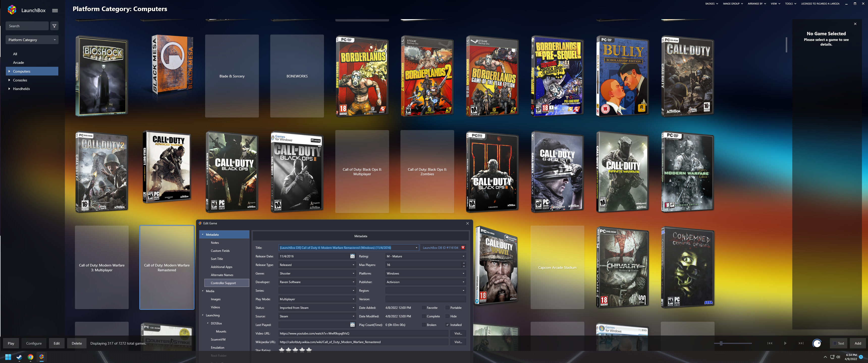Close the No Game Selected details panel
Image resolution: width=868 pixels, height=363 pixels.
click(855, 24)
